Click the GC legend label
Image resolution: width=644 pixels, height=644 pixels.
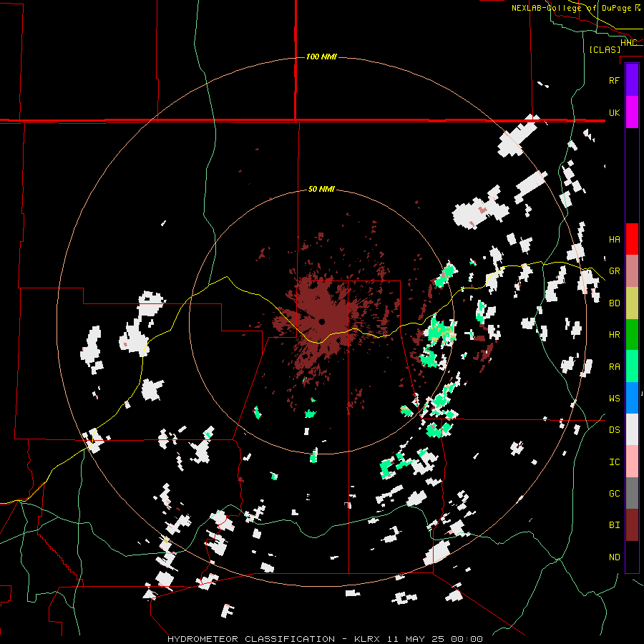[614, 493]
